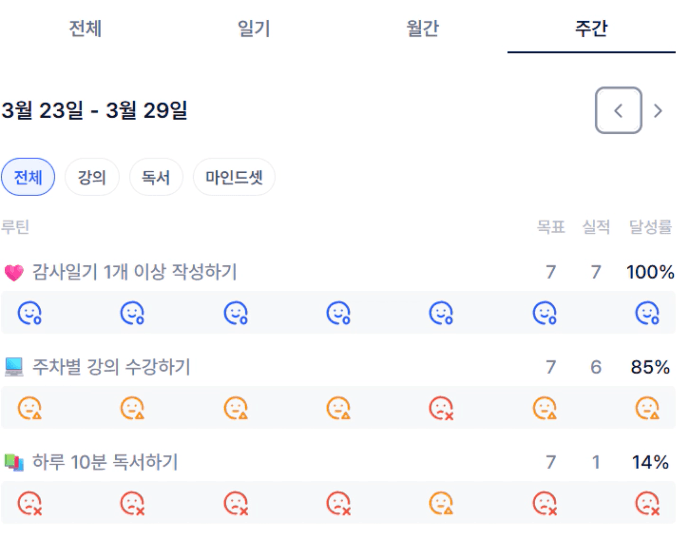Open the 일기 tab
Viewport: 689px width, 540px height.
(254, 28)
